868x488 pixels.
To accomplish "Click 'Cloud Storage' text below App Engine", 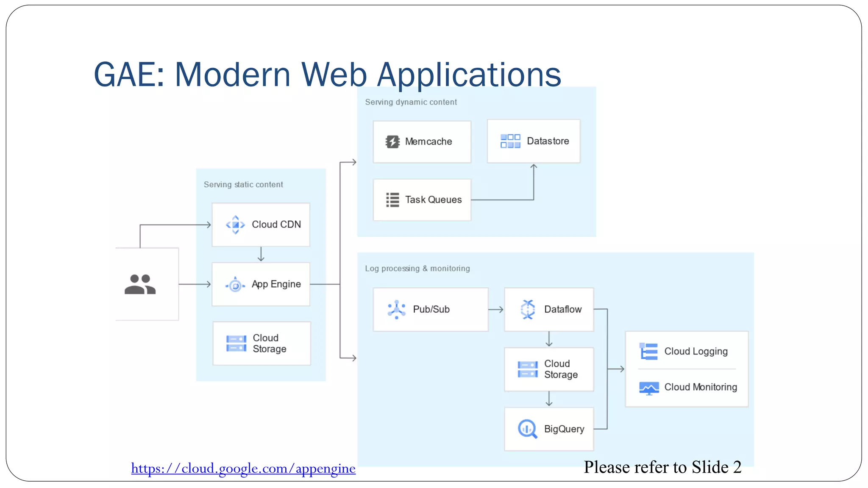I will [270, 344].
